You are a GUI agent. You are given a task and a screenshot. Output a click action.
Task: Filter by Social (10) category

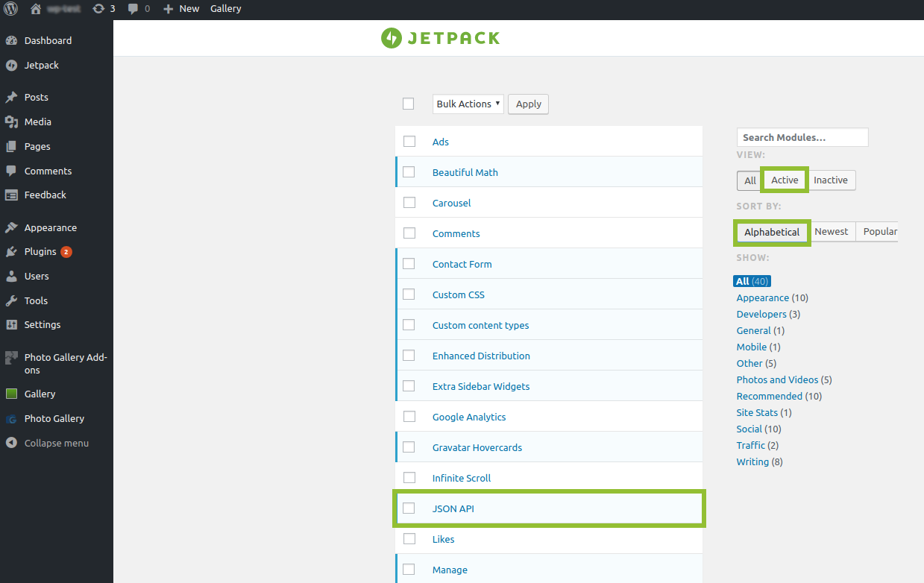click(x=759, y=429)
